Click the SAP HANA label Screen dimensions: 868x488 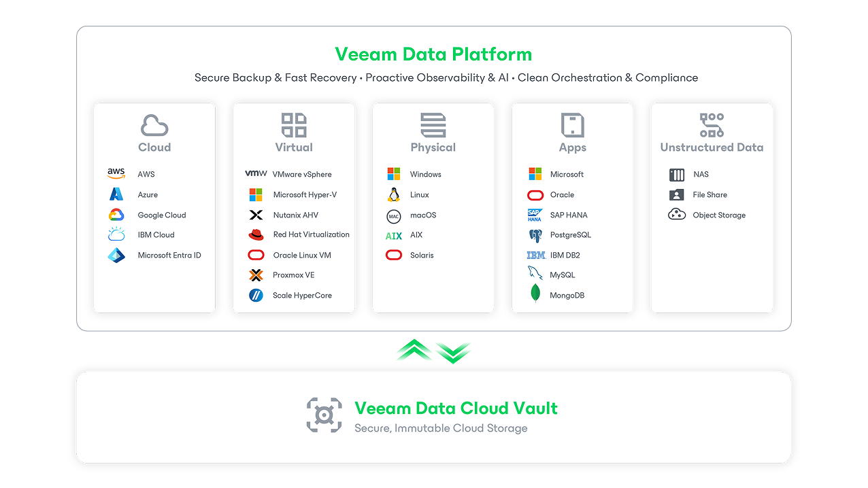(x=569, y=215)
